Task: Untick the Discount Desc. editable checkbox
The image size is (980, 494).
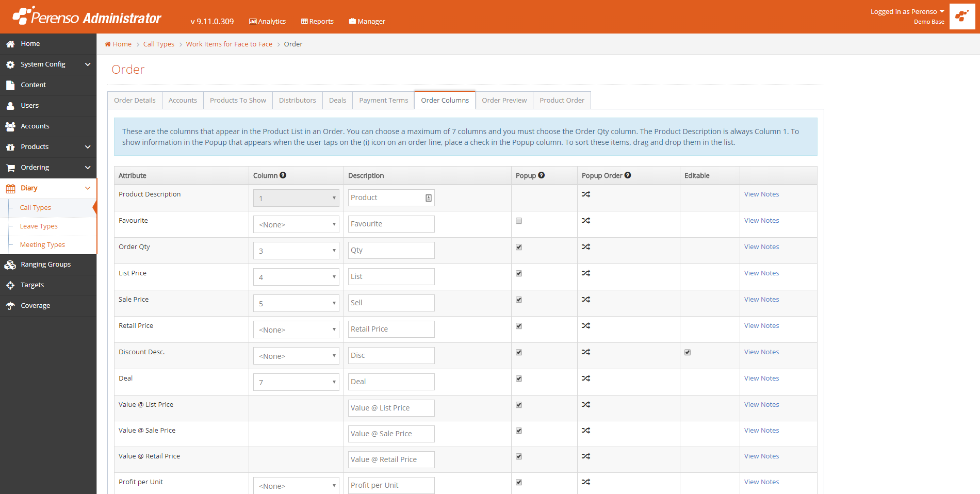Action: click(688, 352)
